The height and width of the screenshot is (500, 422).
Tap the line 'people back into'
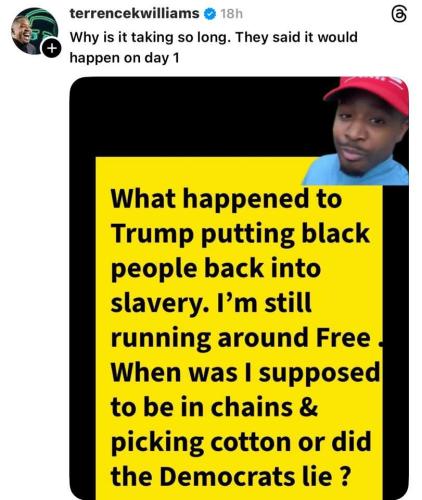[x=216, y=269]
